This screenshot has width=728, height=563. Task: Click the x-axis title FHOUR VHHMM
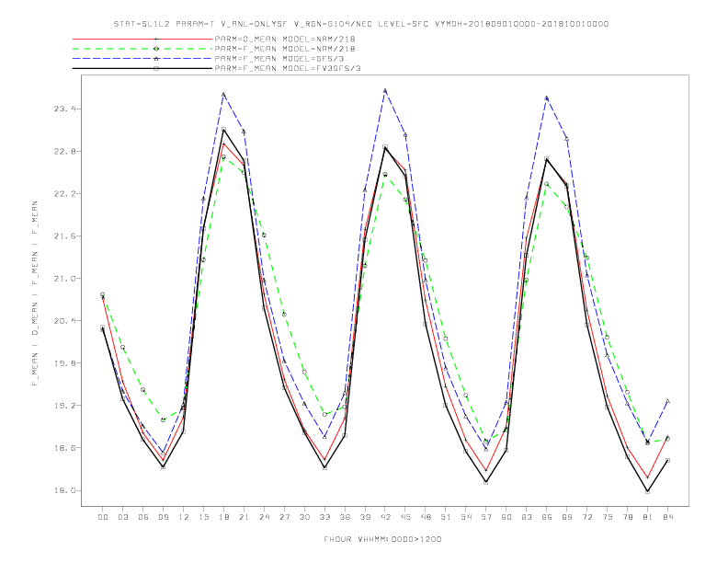click(x=382, y=539)
